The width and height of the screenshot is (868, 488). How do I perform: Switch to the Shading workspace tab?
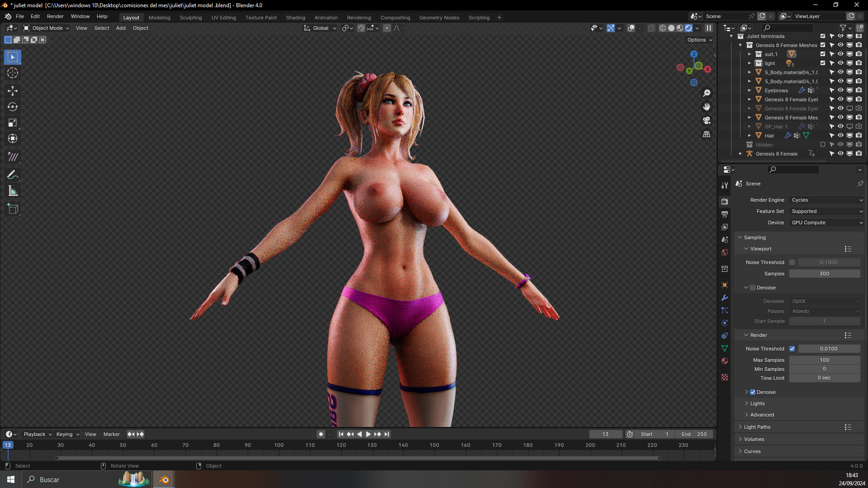pos(296,18)
